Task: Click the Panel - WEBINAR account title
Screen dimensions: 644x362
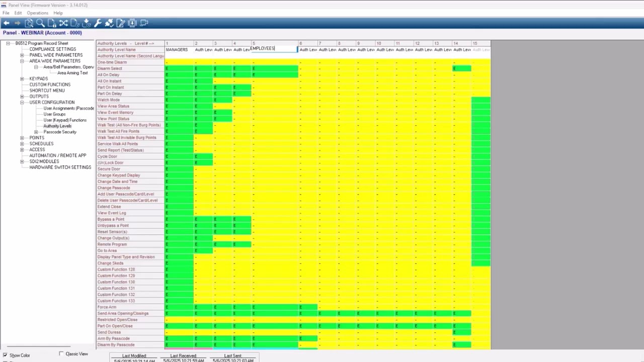Action: pyautogui.click(x=42, y=33)
